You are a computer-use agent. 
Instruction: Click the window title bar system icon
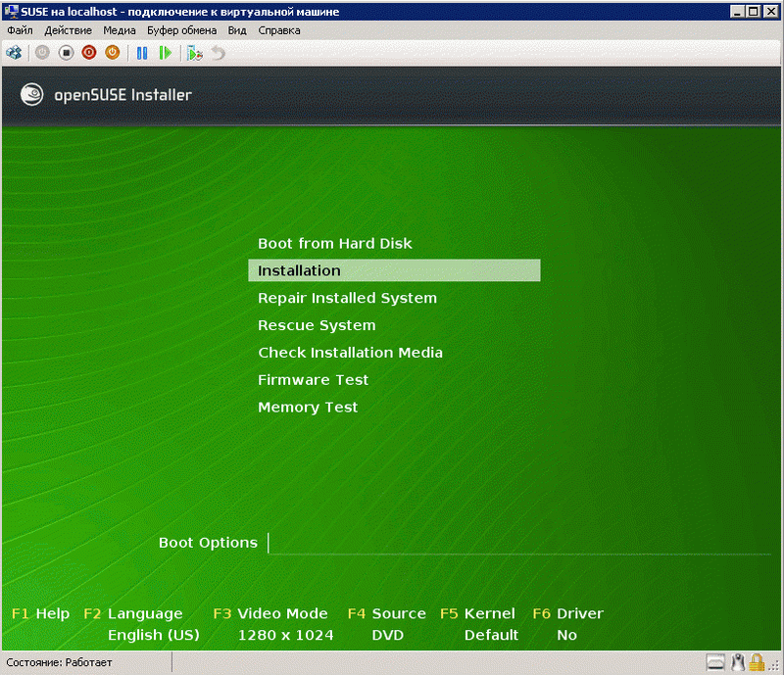coord(11,11)
